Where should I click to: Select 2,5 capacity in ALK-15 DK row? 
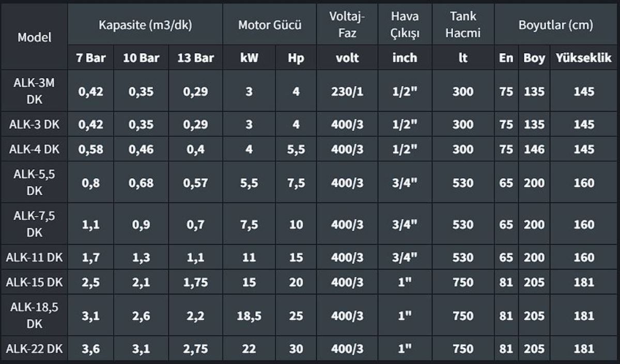tap(91, 283)
